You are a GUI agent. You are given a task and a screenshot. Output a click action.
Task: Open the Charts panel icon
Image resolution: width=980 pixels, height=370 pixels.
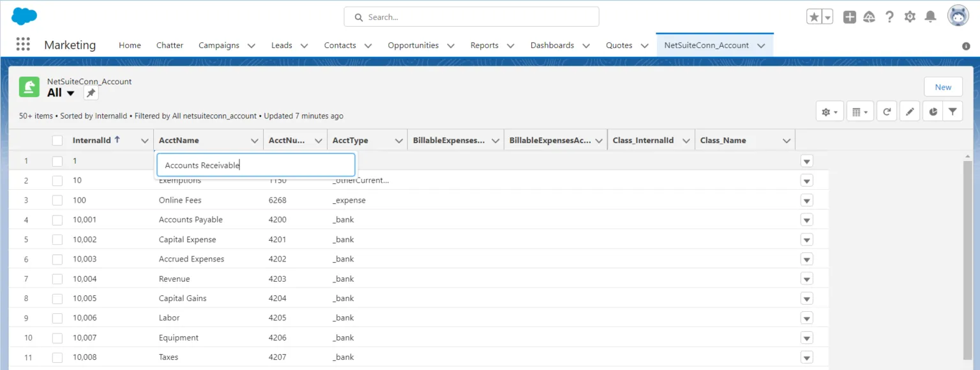[932, 111]
